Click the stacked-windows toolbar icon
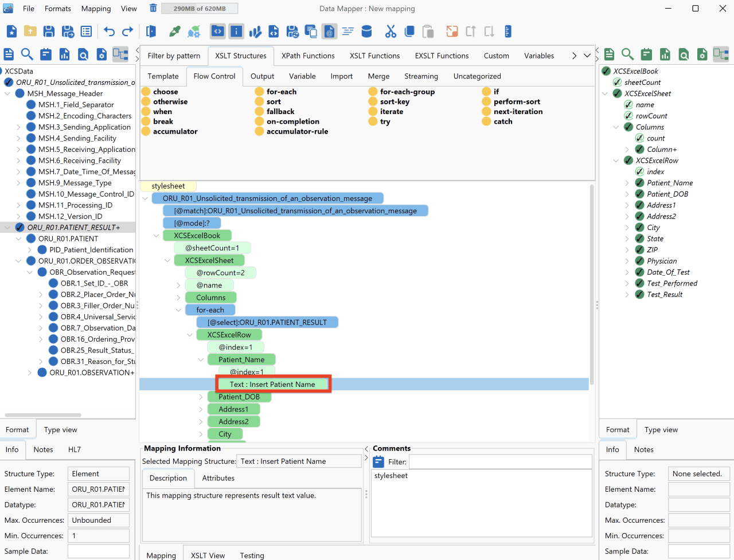 click(x=311, y=32)
